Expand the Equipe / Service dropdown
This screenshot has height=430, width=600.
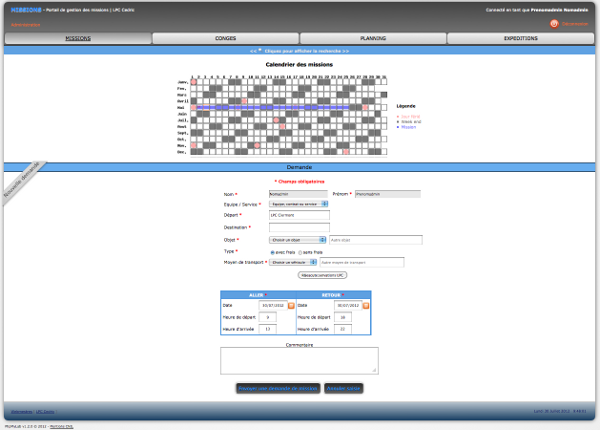[299, 203]
